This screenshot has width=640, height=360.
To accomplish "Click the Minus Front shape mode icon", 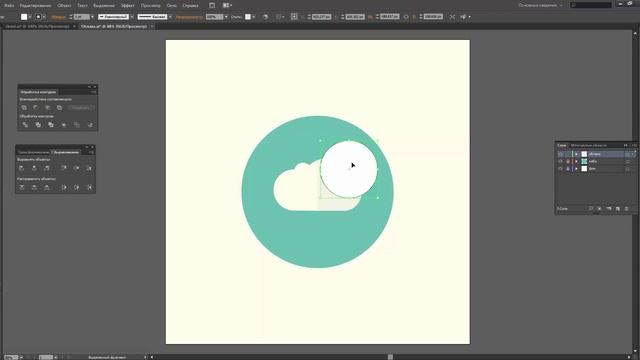I will pos(36,108).
